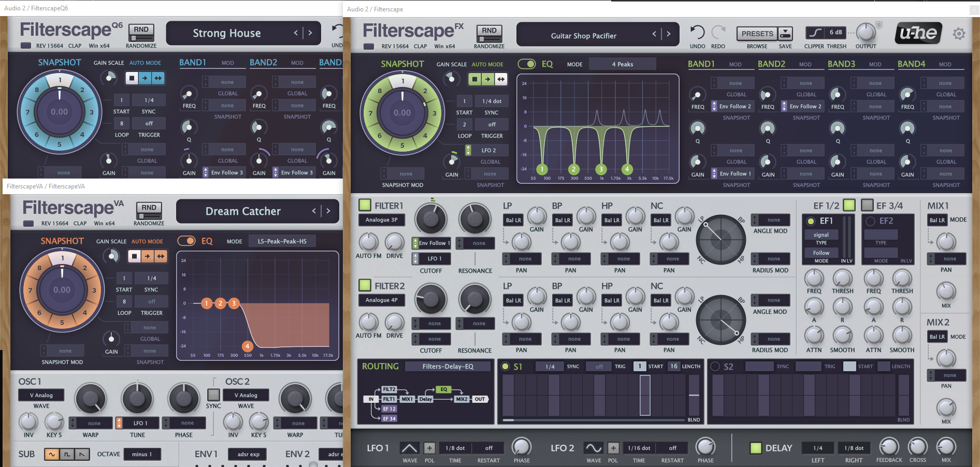Open settings gear in Filterscape FX
Image resolution: width=980 pixels, height=467 pixels.
(959, 34)
